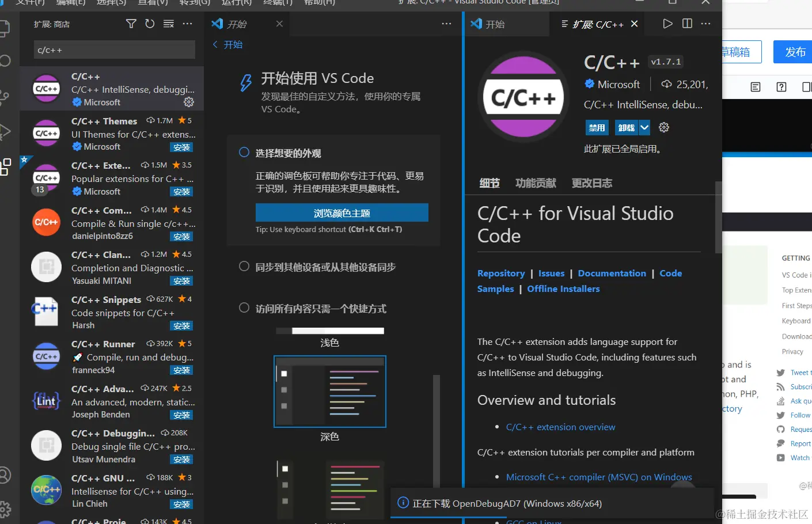Close the 扩展 C/C++ tab
The width and height of the screenshot is (812, 524).
tap(634, 24)
